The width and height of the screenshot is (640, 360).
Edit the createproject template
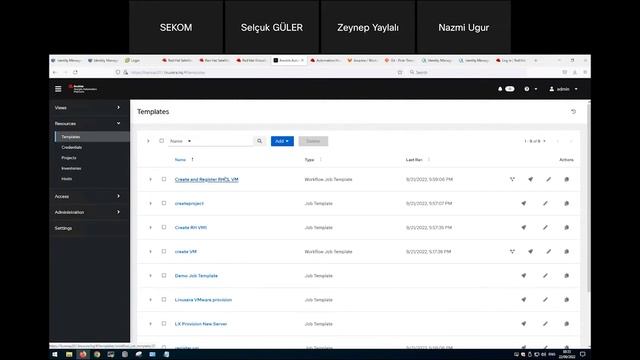click(545, 203)
